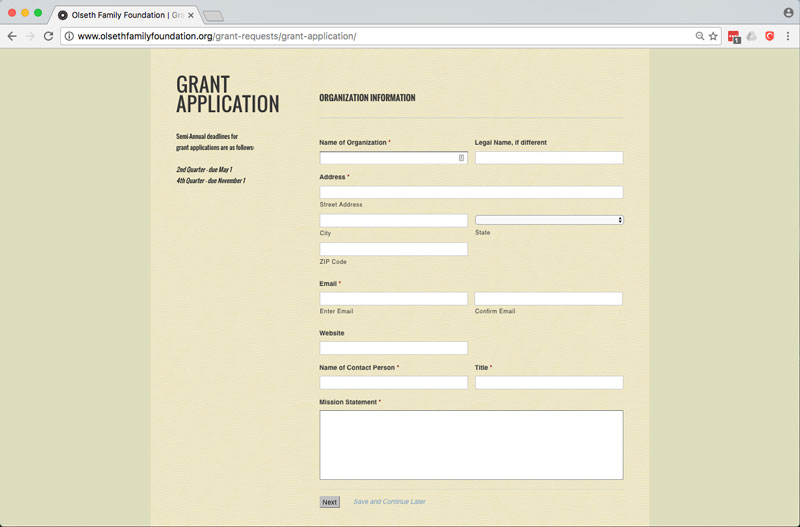This screenshot has width=800, height=527.
Task: Close the Olseth Family Foundation tab
Action: 191,15
